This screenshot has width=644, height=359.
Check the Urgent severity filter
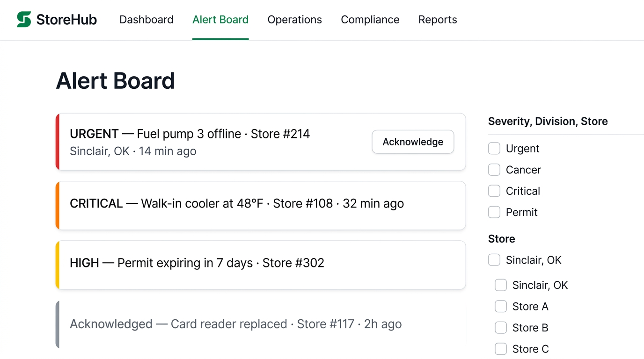pos(494,149)
